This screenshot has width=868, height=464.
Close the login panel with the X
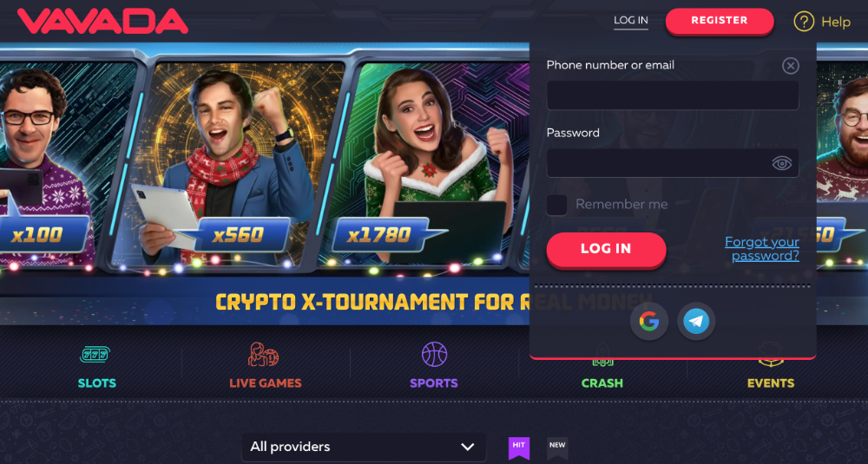coord(791,66)
